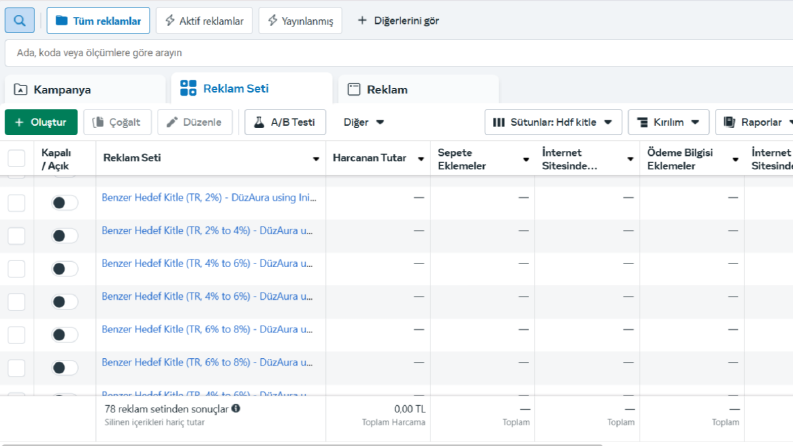This screenshot has height=446, width=793.
Task: Click the Toplam Harcama label
Action: tap(393, 422)
